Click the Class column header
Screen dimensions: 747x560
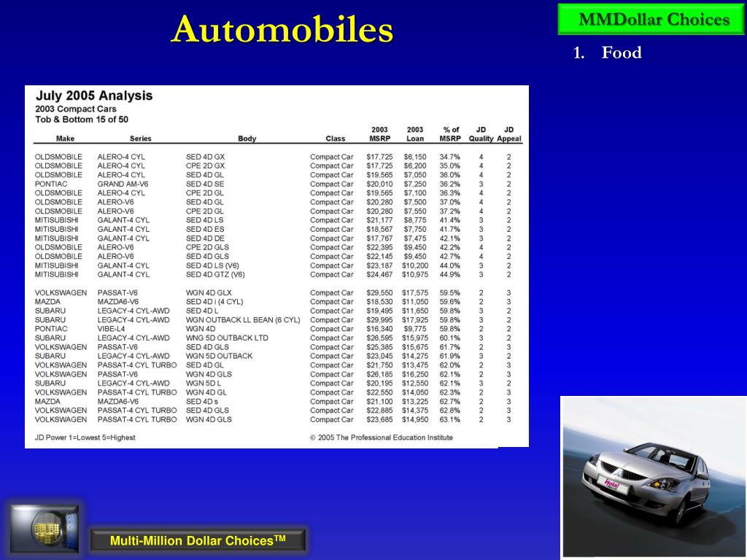click(x=336, y=138)
